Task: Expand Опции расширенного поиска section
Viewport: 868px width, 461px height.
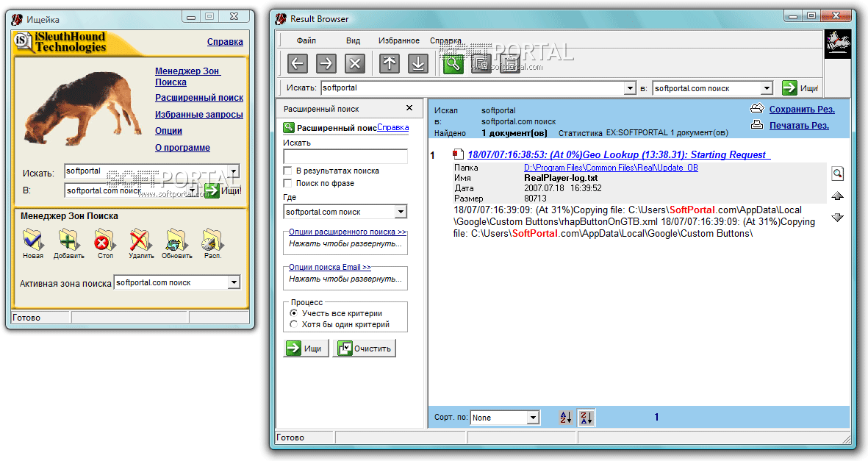Action: click(x=348, y=232)
